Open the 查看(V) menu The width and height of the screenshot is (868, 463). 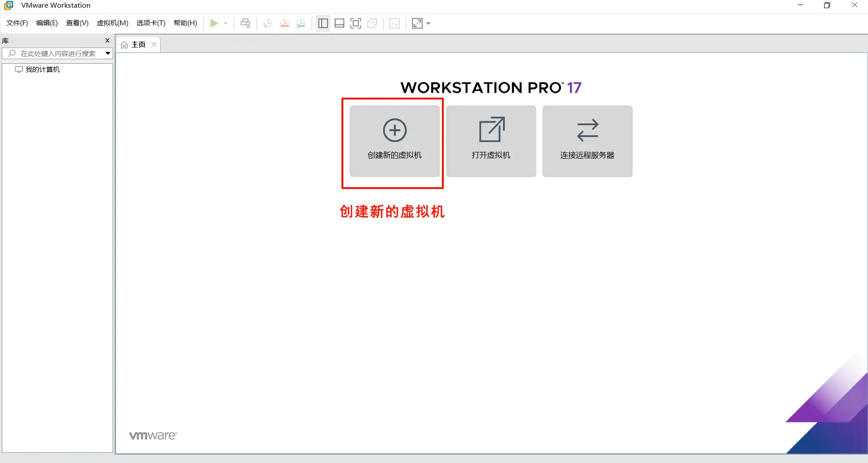click(x=77, y=23)
